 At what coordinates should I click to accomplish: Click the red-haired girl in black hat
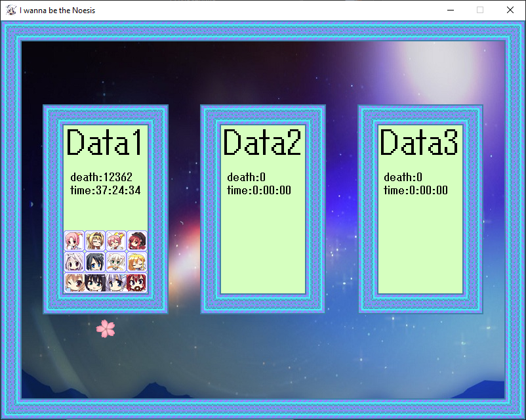pyautogui.click(x=137, y=241)
